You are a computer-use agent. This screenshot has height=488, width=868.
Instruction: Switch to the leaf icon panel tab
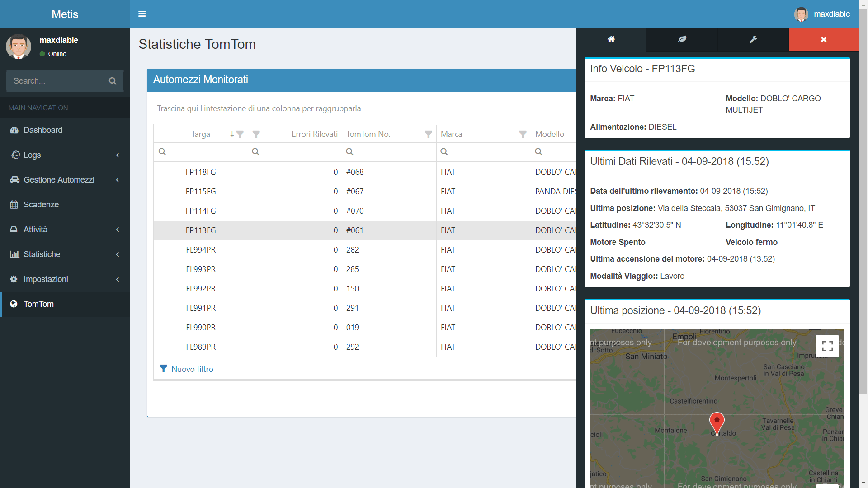point(682,39)
